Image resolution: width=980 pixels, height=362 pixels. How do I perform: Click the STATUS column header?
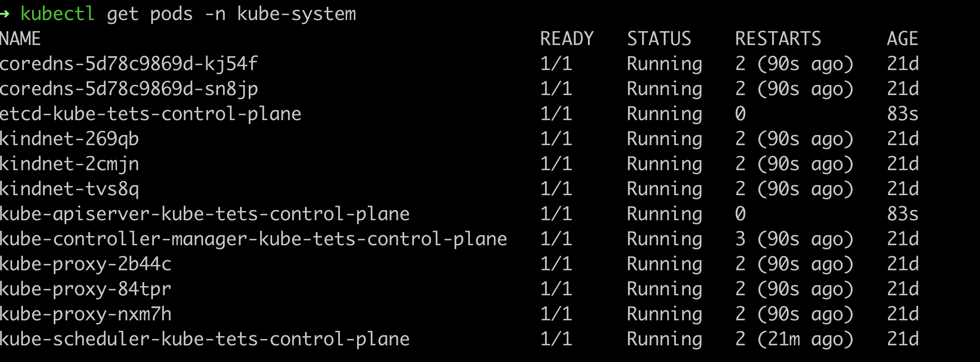point(659,39)
